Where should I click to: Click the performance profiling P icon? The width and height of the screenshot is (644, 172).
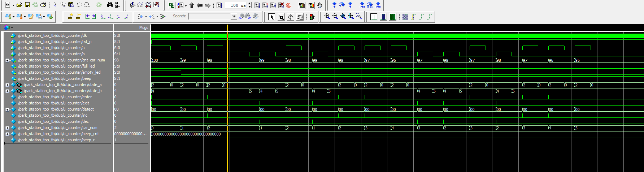(x=302, y=5)
